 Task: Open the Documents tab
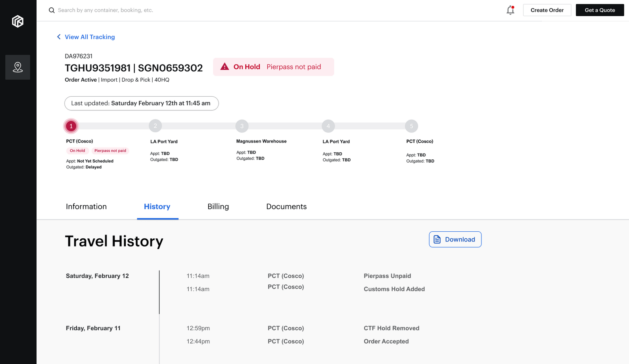point(286,206)
